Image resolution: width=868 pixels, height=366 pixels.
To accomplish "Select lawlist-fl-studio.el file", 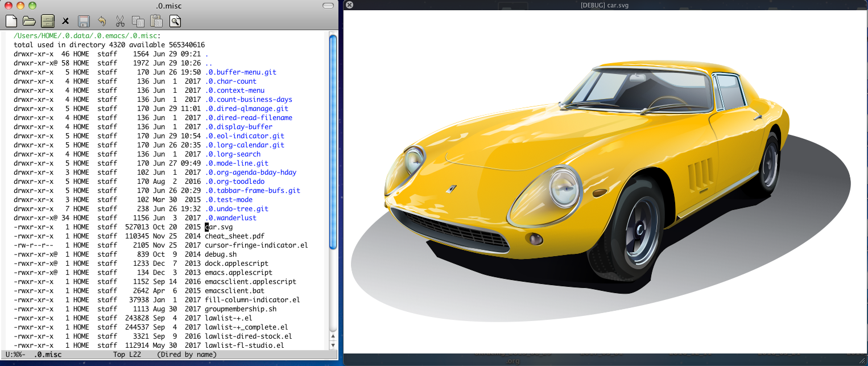I will pos(245,346).
